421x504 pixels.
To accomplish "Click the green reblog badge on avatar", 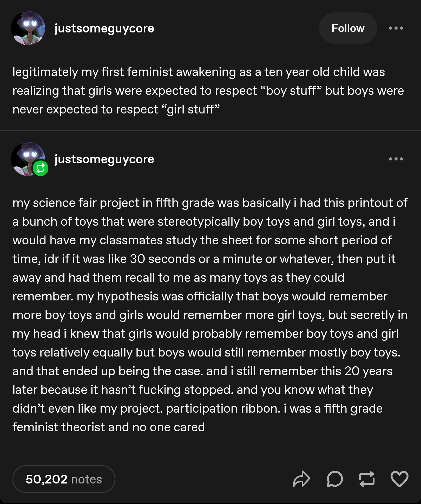I will [41, 168].
